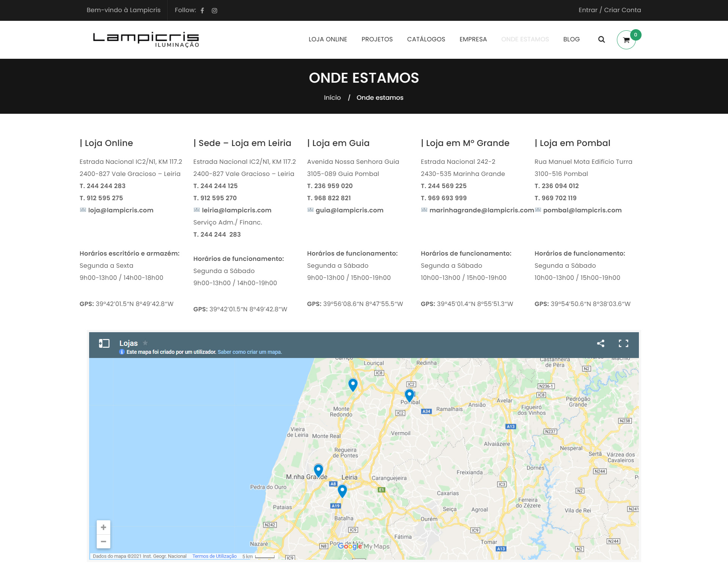Viewport: 728px width, 573px height.
Task: Click Entrar / Criar Conta link
Action: click(x=609, y=10)
